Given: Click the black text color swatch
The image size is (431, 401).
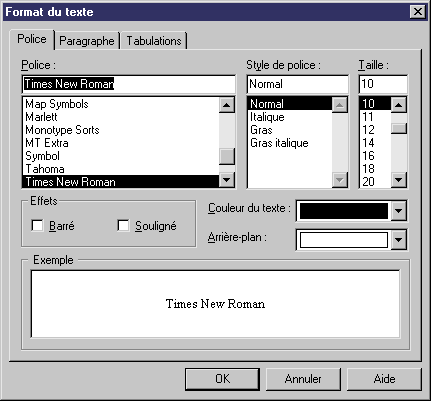Looking at the screenshot, I should (x=344, y=211).
